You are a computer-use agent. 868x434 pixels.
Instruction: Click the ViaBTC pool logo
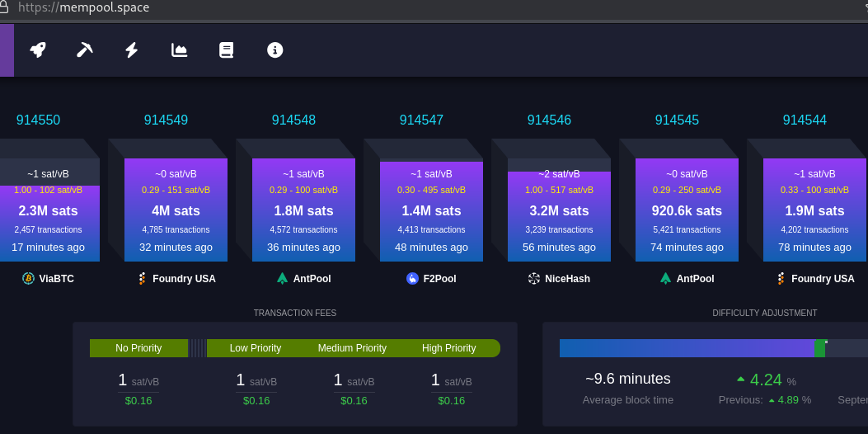(x=28, y=278)
